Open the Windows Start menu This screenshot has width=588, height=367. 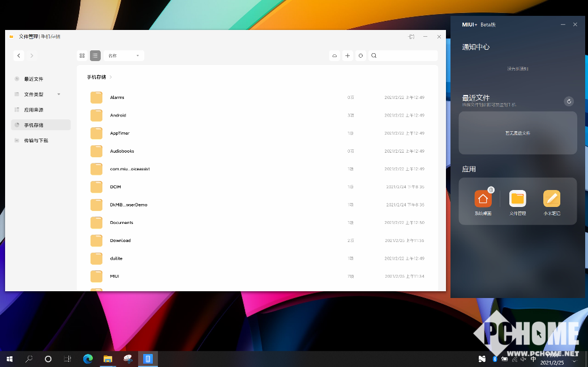(x=10, y=359)
